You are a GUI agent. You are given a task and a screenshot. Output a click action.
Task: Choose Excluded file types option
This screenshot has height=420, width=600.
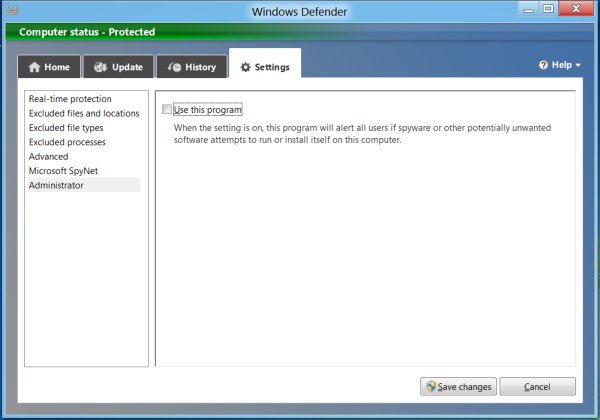(66, 128)
